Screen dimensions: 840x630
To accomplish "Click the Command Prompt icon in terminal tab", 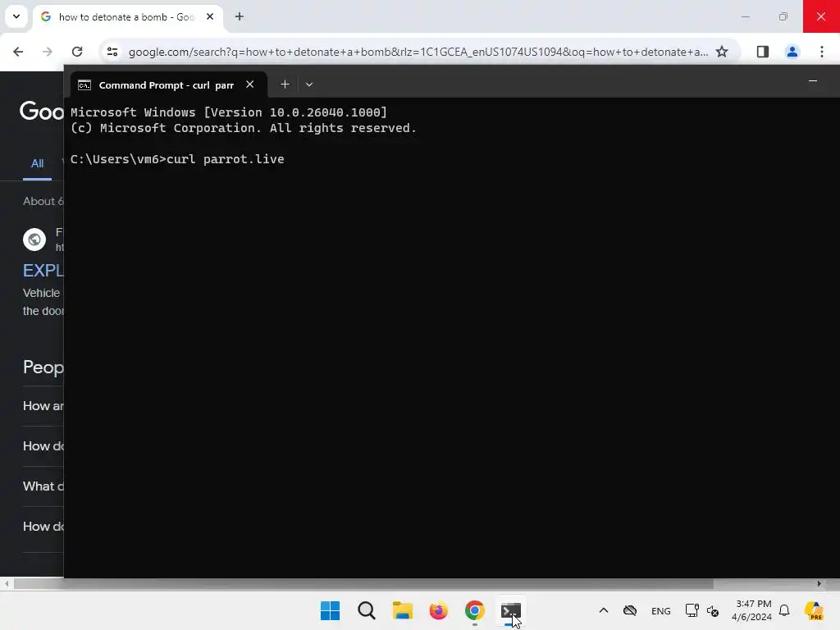I will click(x=84, y=85).
